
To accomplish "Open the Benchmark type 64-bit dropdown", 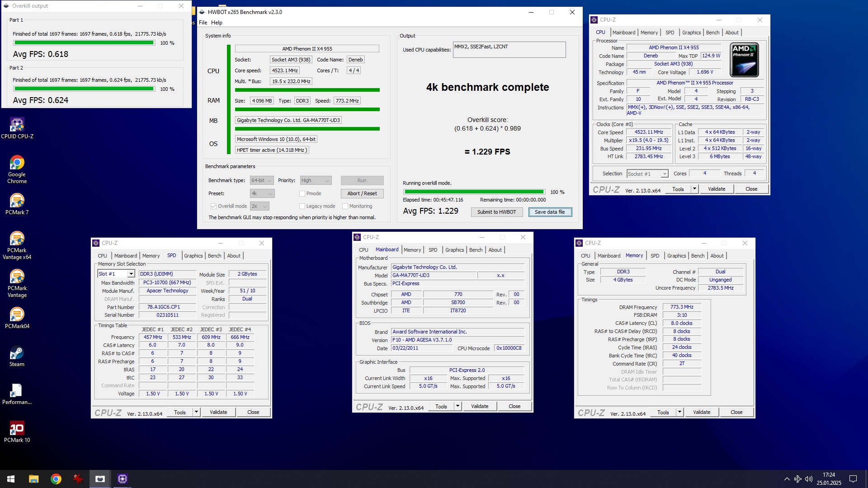I will click(x=262, y=180).
